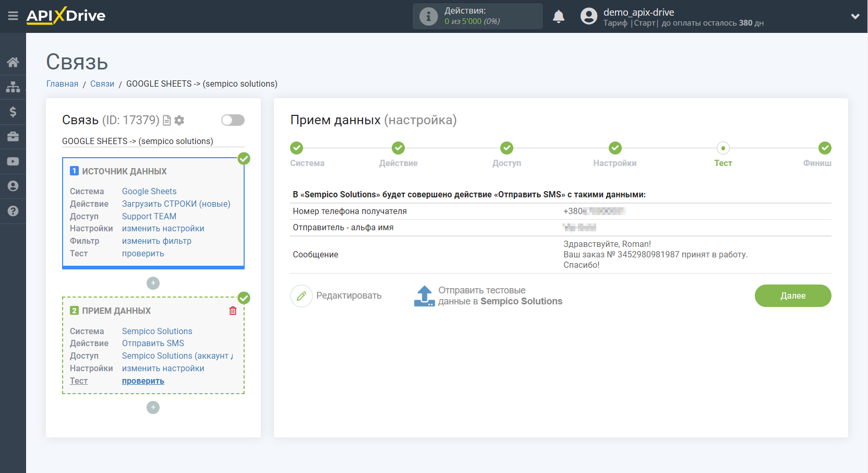Screen dimensions: 868x473
Task: Add step between source and receiver
Action: tap(153, 283)
